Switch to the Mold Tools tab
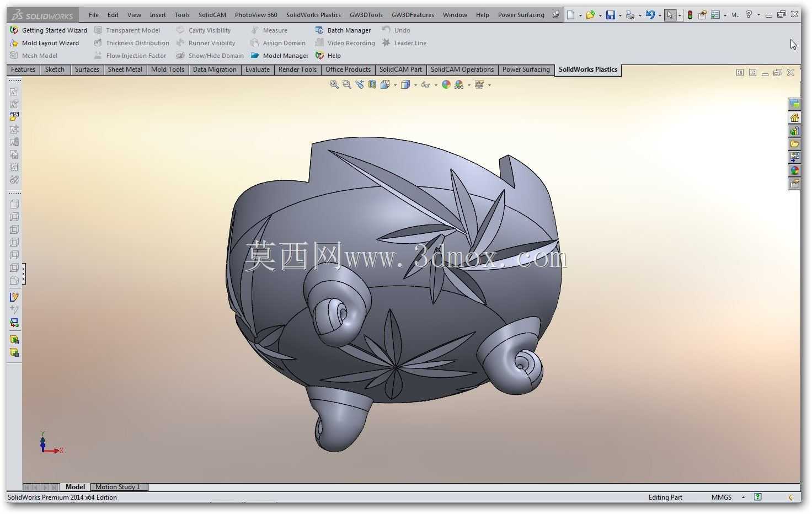Image resolution: width=812 pixels, height=514 pixels. [168, 69]
